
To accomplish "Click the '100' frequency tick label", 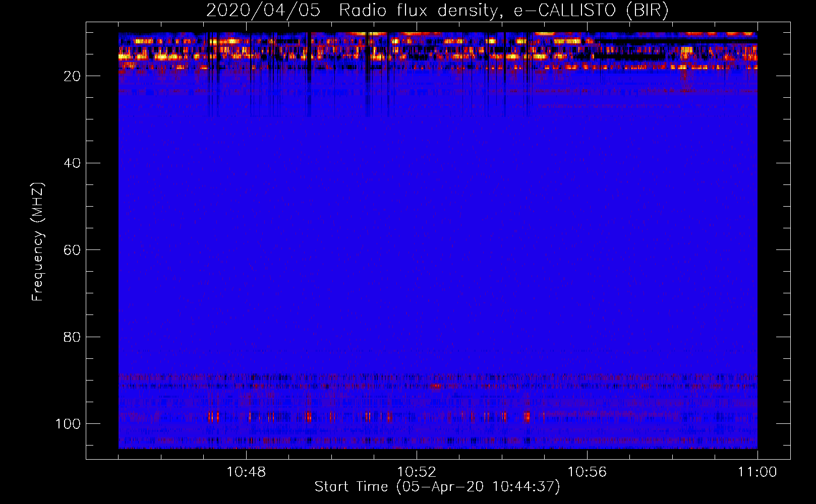I will pyautogui.click(x=68, y=424).
